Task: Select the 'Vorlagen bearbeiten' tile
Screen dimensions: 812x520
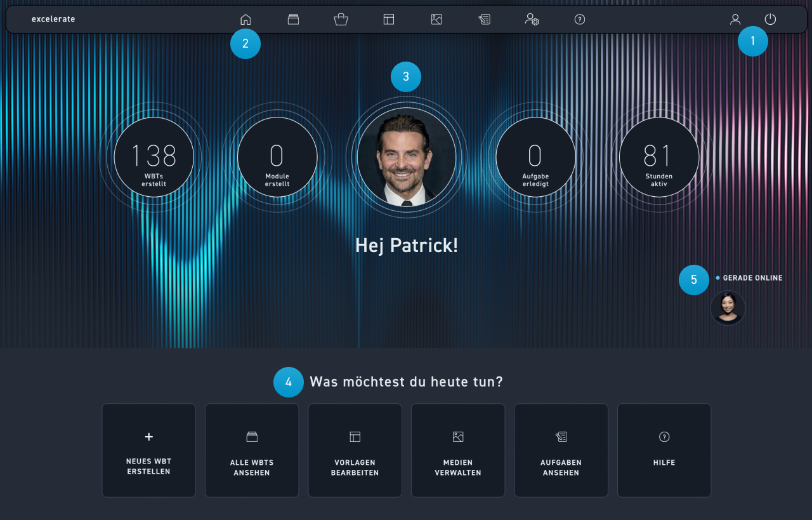Action: [x=355, y=450]
